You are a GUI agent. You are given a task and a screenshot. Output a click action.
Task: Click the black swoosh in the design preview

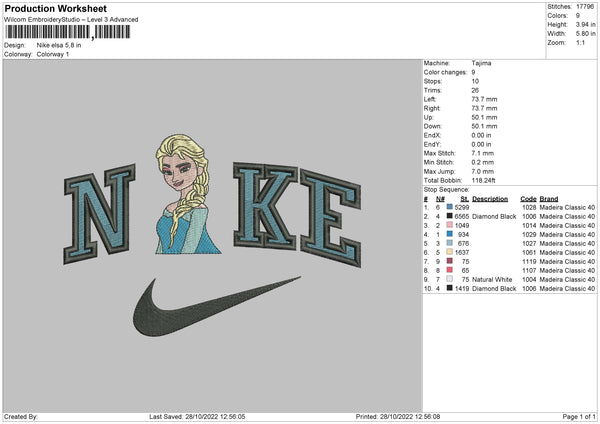[x=217, y=307]
